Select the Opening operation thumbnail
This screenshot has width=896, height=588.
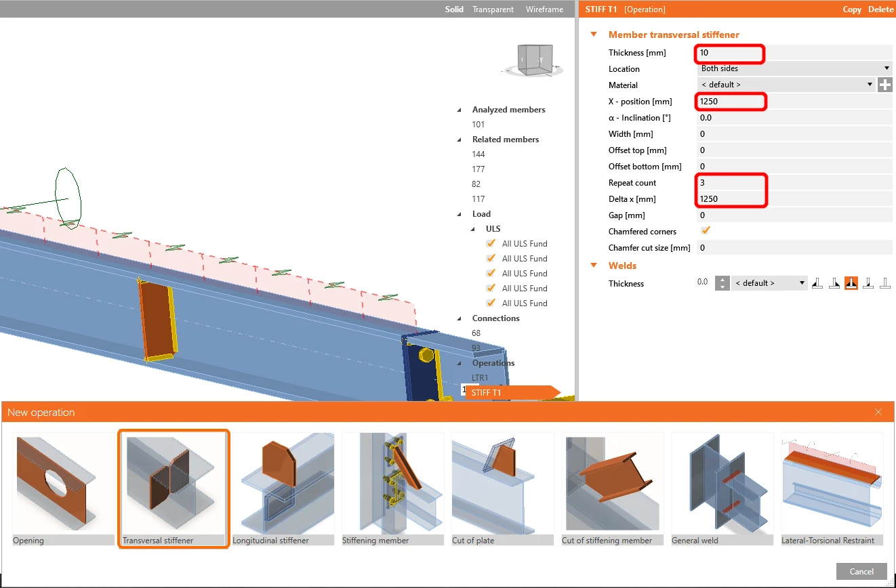64,489
